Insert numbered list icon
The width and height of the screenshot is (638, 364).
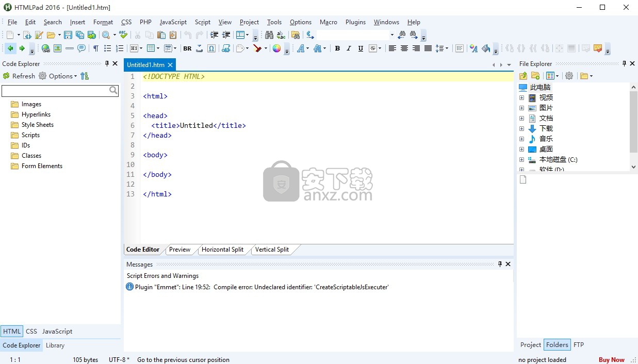point(120,48)
